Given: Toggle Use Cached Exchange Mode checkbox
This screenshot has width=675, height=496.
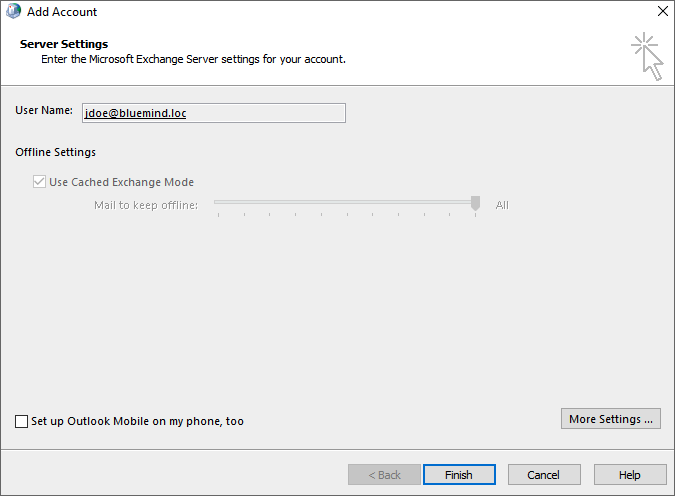Looking at the screenshot, I should point(39,182).
